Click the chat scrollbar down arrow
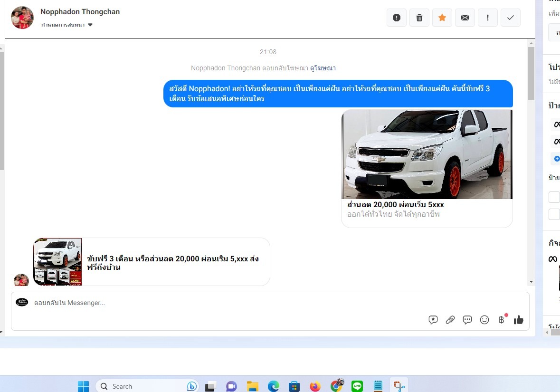The height and width of the screenshot is (392, 560). [x=531, y=282]
